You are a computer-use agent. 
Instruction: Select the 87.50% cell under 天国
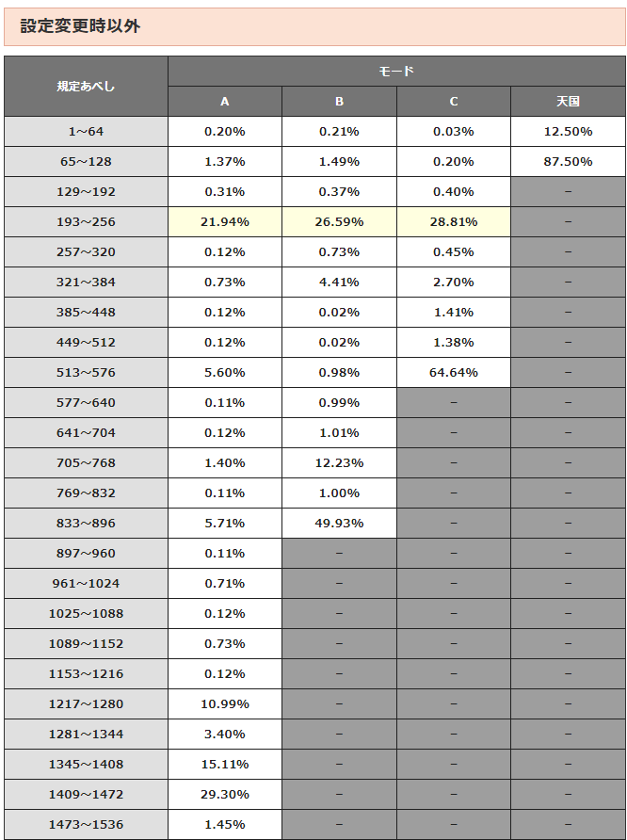coord(568,162)
